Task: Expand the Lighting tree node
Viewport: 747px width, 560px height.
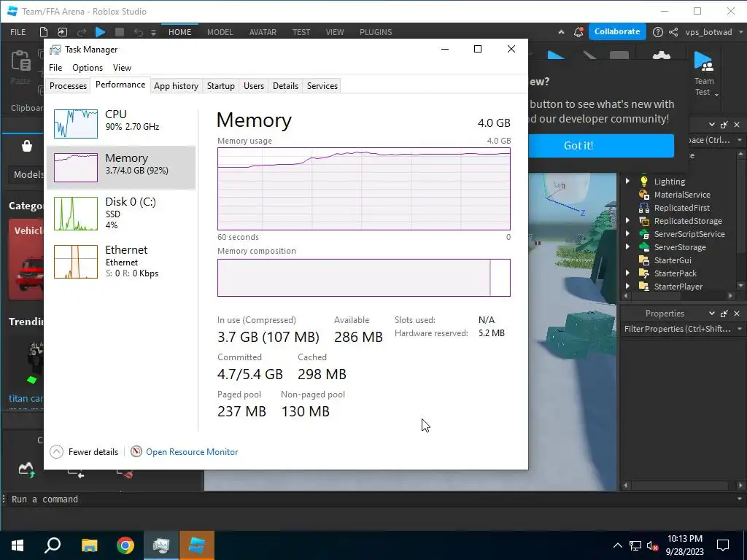Action: (627, 181)
